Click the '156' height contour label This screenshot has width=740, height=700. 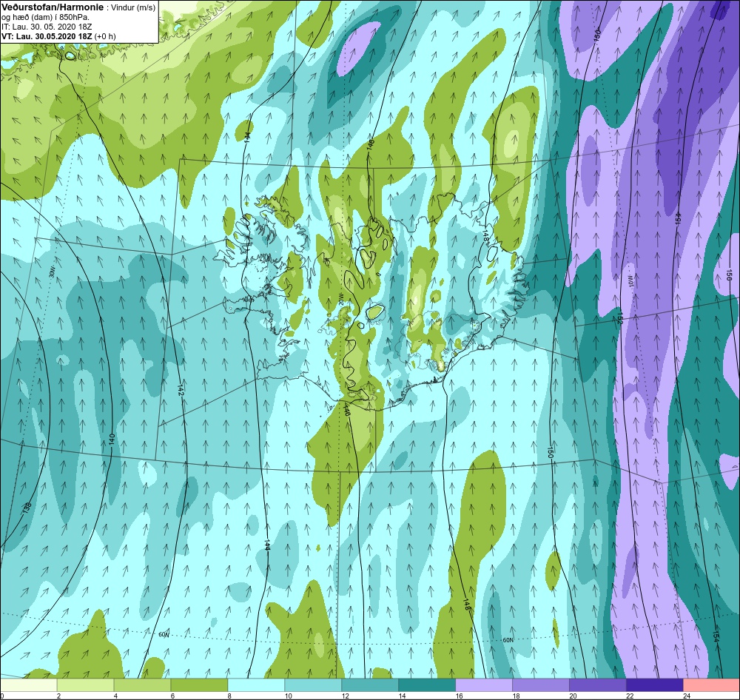tap(729, 275)
